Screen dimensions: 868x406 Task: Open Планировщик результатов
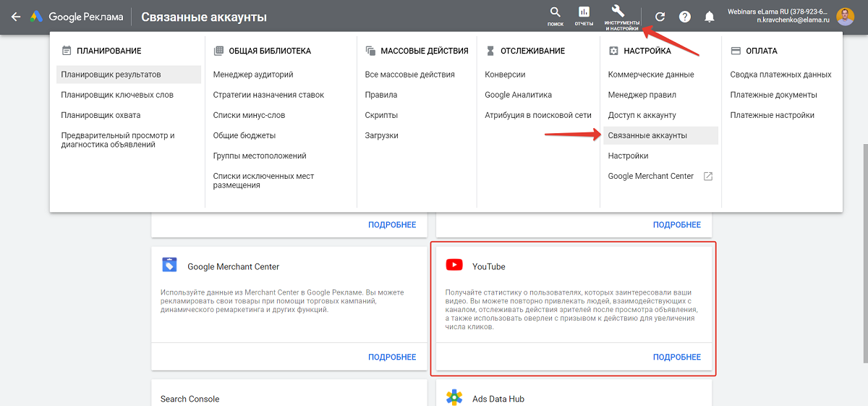coord(129,75)
